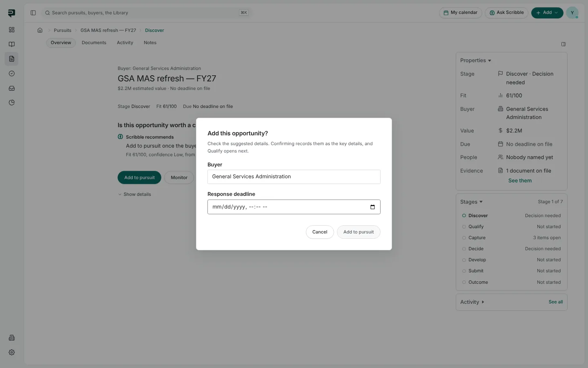Viewport: 588px width, 368px height.
Task: Click the people icon next to Nobody named yet
Action: [500, 157]
